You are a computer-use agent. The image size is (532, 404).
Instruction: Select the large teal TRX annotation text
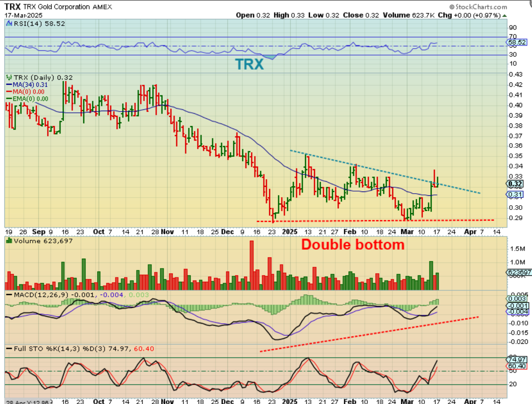click(249, 64)
